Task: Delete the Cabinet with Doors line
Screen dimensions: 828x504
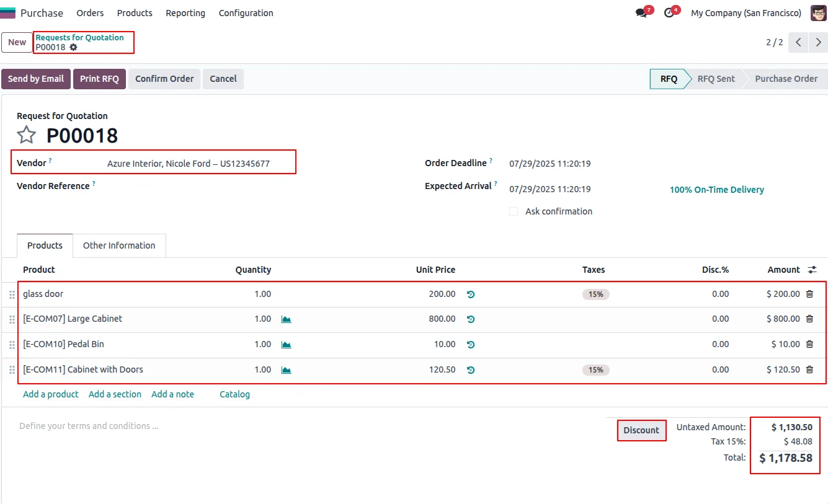Action: [x=809, y=369]
